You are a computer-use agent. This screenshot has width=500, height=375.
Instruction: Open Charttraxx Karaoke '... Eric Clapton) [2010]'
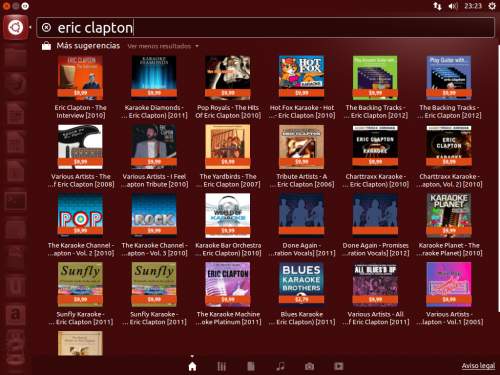[375, 157]
